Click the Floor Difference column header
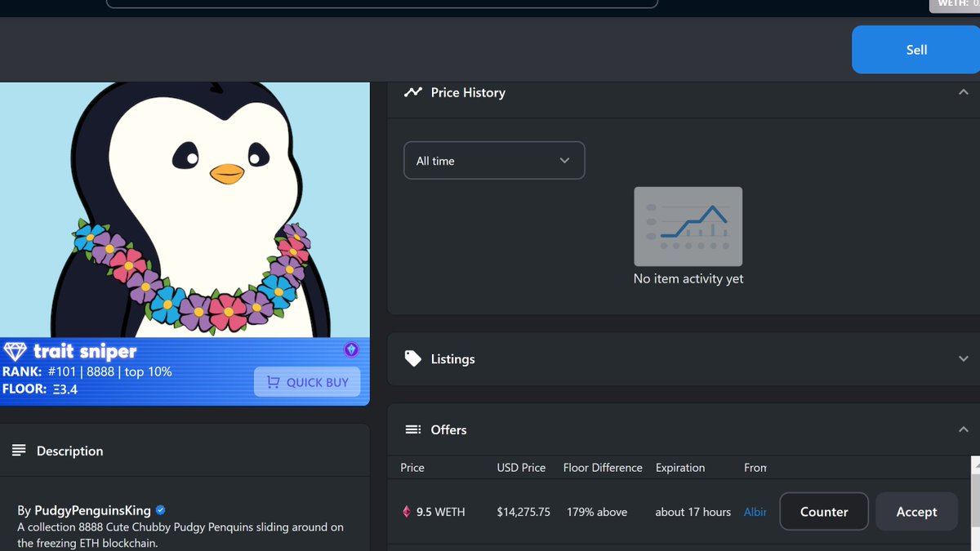 [x=603, y=468]
